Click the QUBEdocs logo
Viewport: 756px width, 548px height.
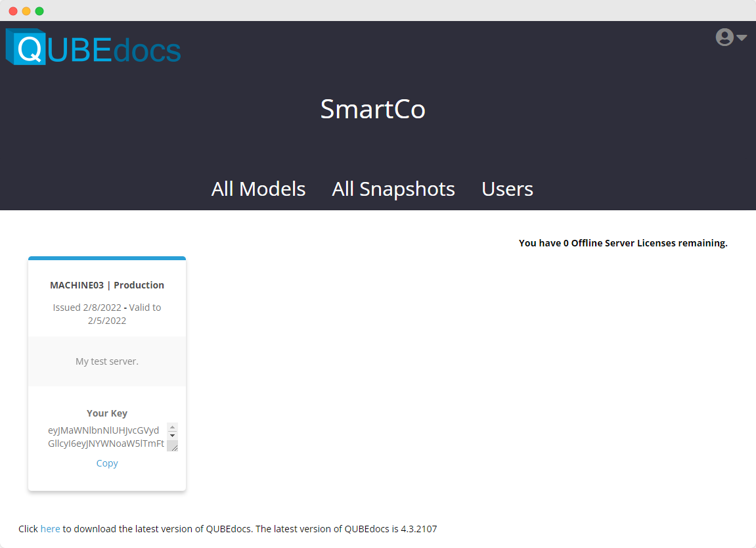point(93,47)
